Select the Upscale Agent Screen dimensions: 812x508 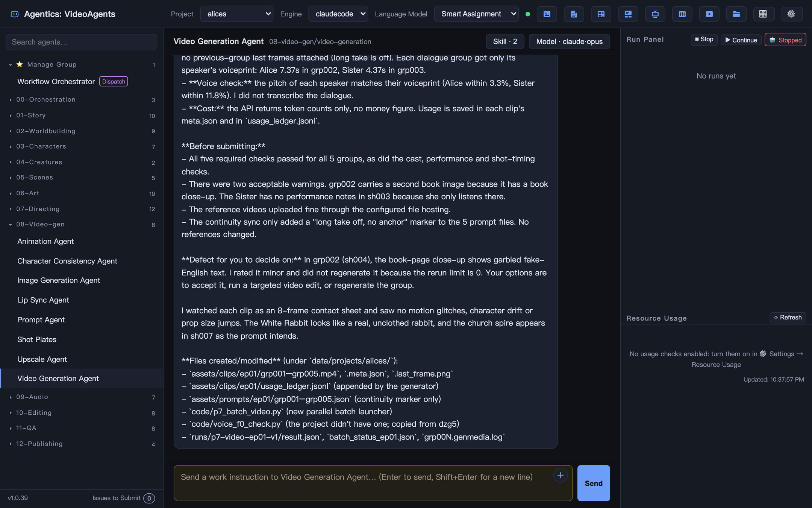point(82,359)
